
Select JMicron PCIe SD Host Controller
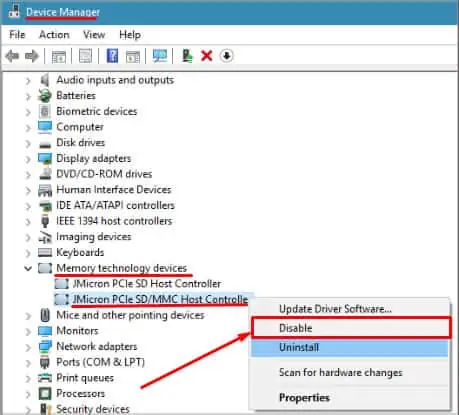tap(147, 284)
